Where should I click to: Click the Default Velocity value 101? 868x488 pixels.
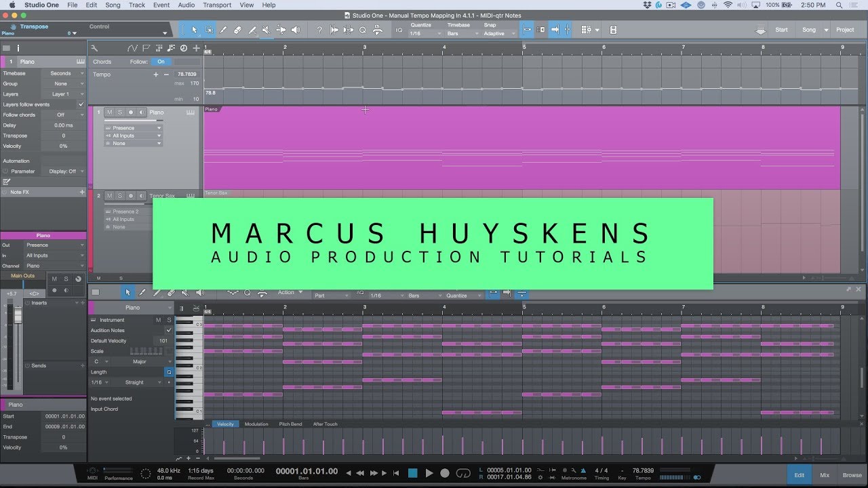click(x=163, y=341)
